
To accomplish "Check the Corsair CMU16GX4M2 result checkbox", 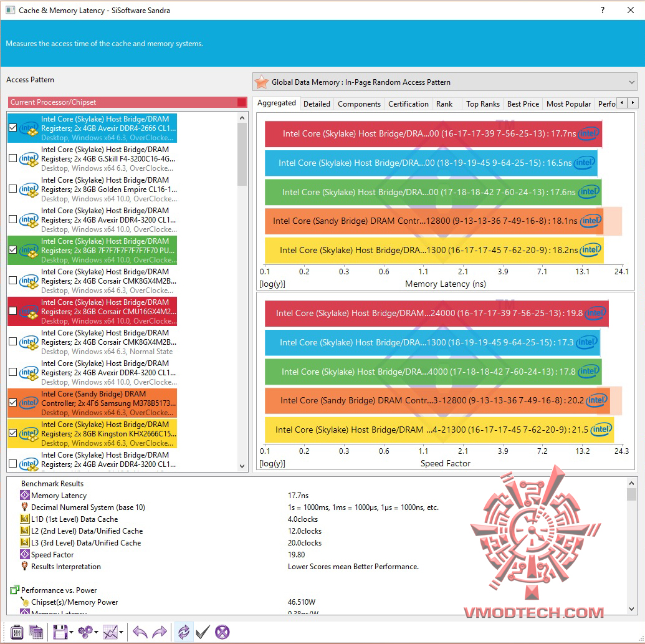I will [12, 310].
